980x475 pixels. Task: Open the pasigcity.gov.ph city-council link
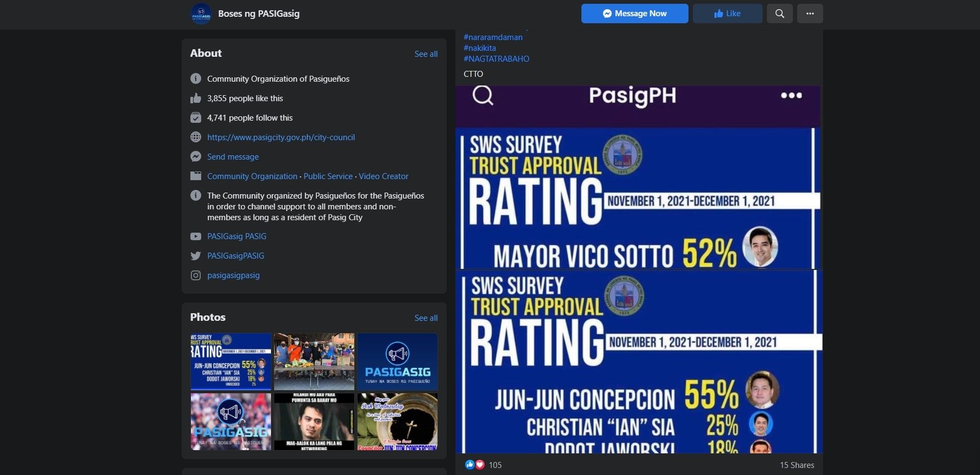[x=281, y=137]
